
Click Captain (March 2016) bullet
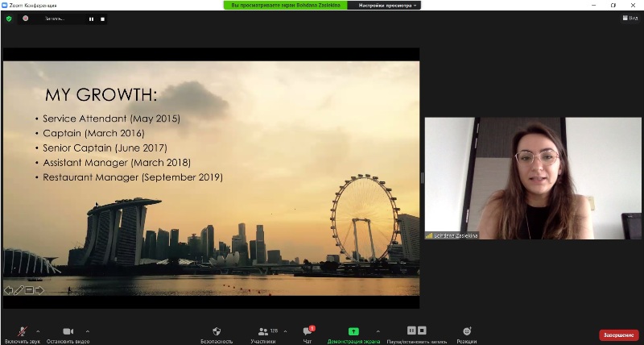93,133
